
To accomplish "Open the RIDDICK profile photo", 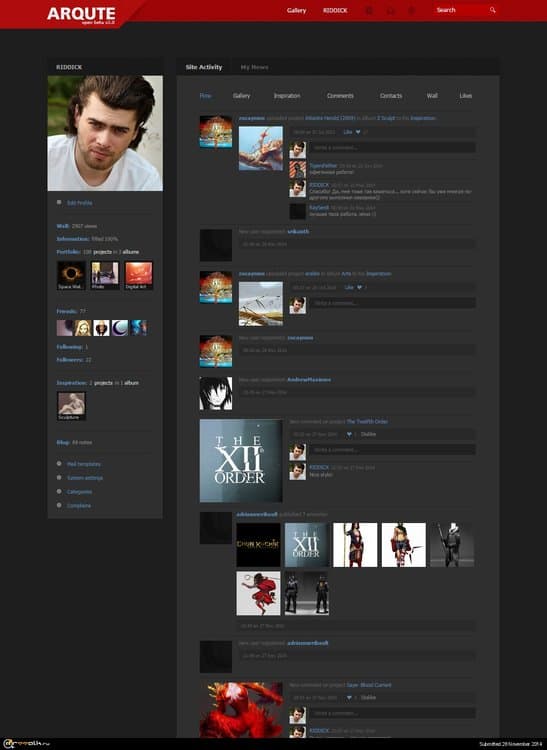I will coord(105,133).
